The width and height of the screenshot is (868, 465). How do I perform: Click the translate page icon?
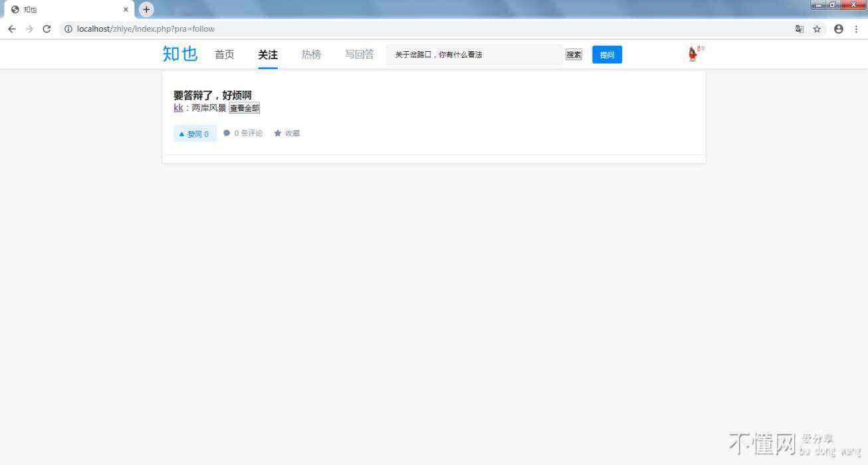coord(800,29)
